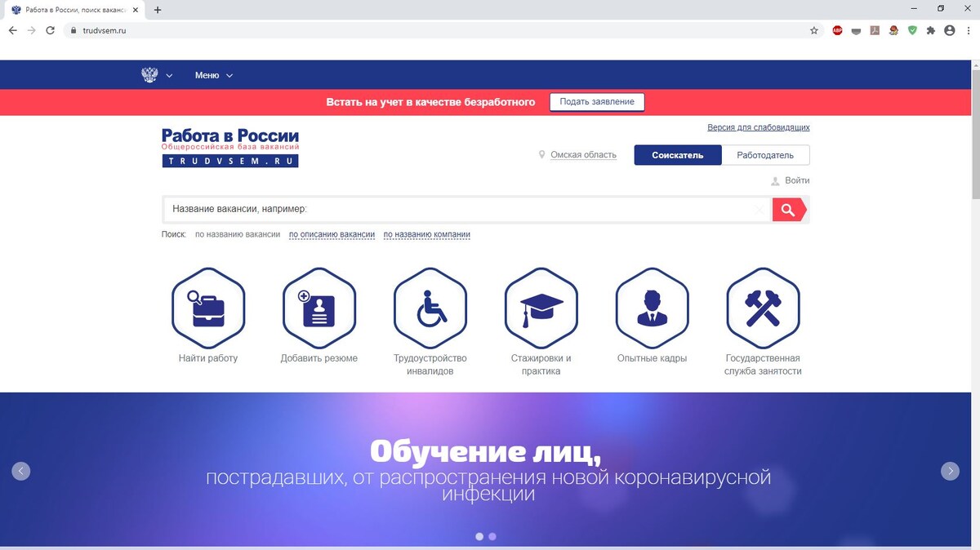Viewport: 980px width, 550px height.
Task: Click the browser back arrow
Action: click(13, 30)
